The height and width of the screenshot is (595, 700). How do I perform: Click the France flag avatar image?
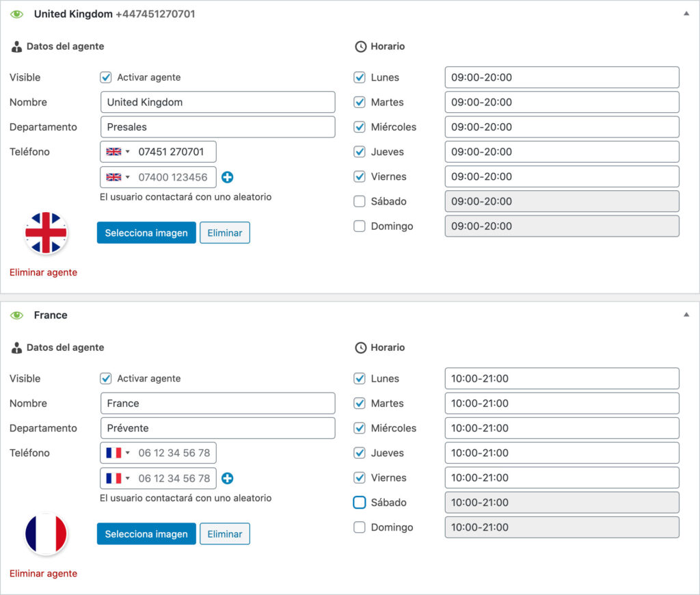pyautogui.click(x=46, y=533)
